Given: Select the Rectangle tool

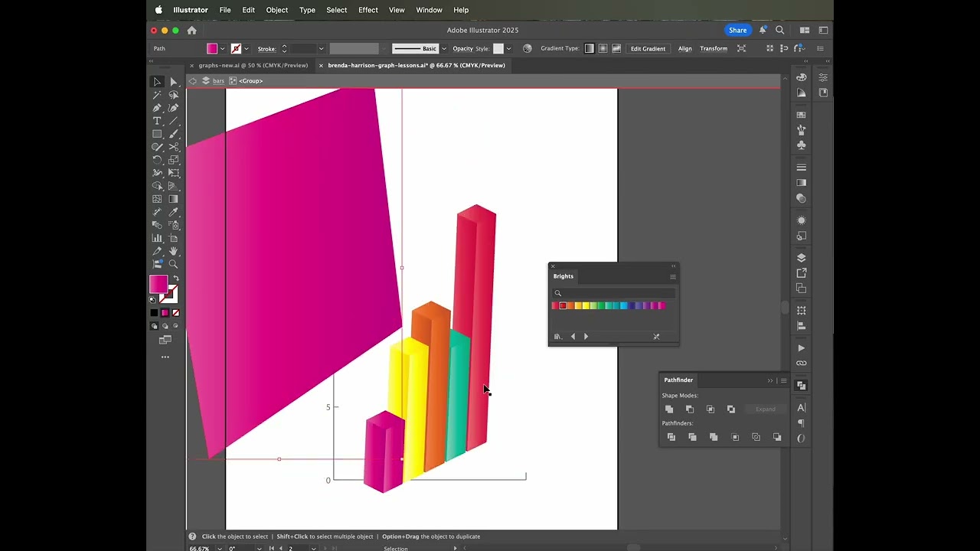Looking at the screenshot, I should pos(157,134).
